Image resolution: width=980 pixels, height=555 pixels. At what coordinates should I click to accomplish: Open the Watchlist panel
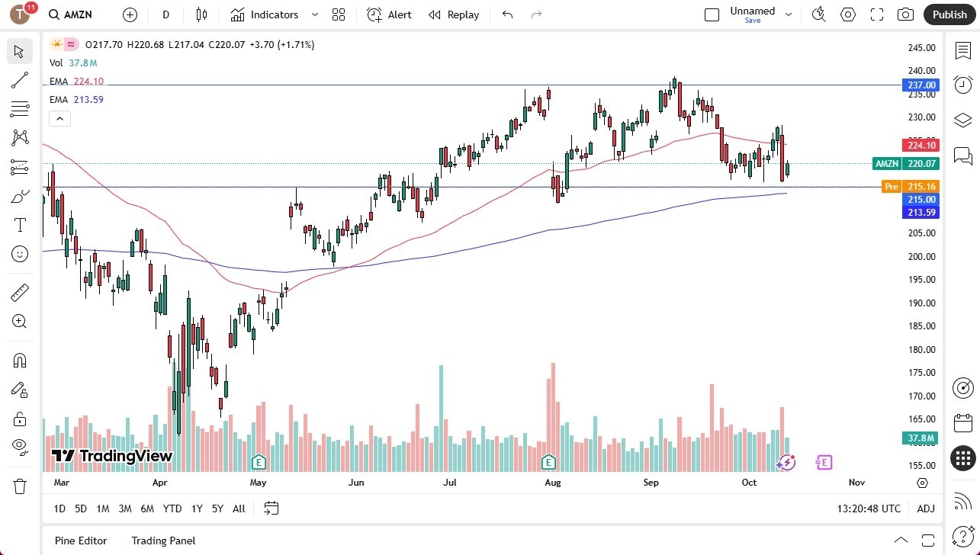click(962, 50)
